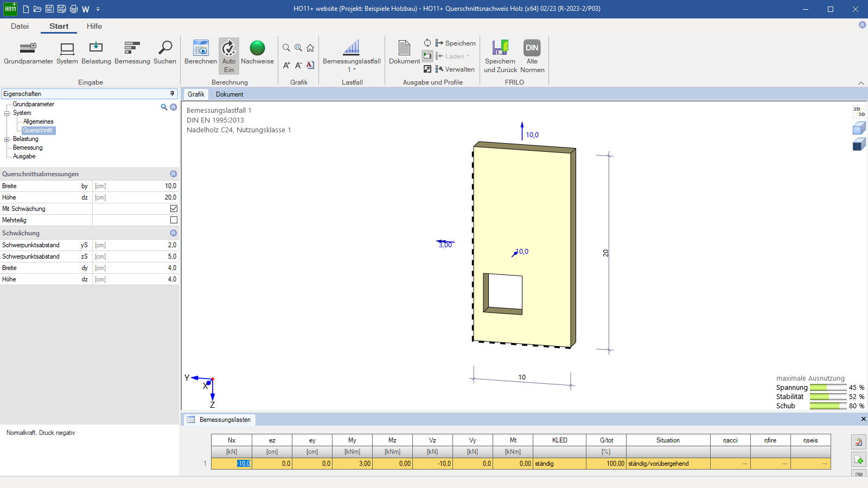Select Ausgabe in the tree
This screenshot has width=868, height=488.
(x=24, y=156)
